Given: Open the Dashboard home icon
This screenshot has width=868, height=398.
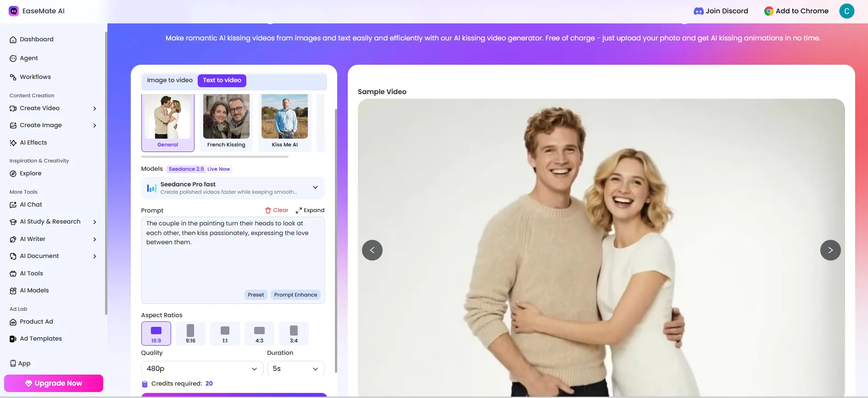Looking at the screenshot, I should [13, 39].
